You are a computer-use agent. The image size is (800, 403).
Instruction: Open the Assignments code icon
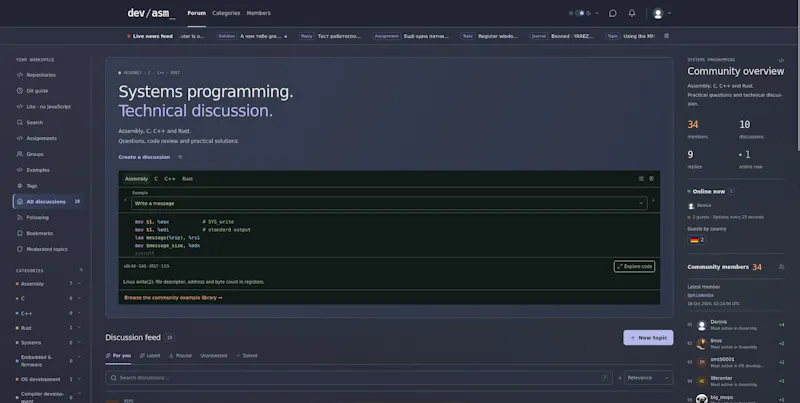20,138
